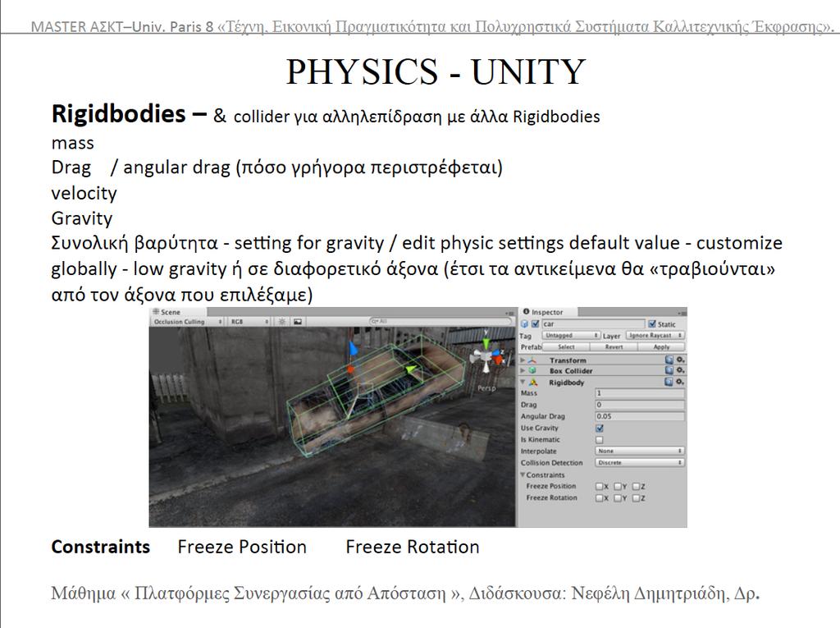Toggle the Use Gravity checkbox
Image resolution: width=840 pixels, height=628 pixels.
click(600, 428)
